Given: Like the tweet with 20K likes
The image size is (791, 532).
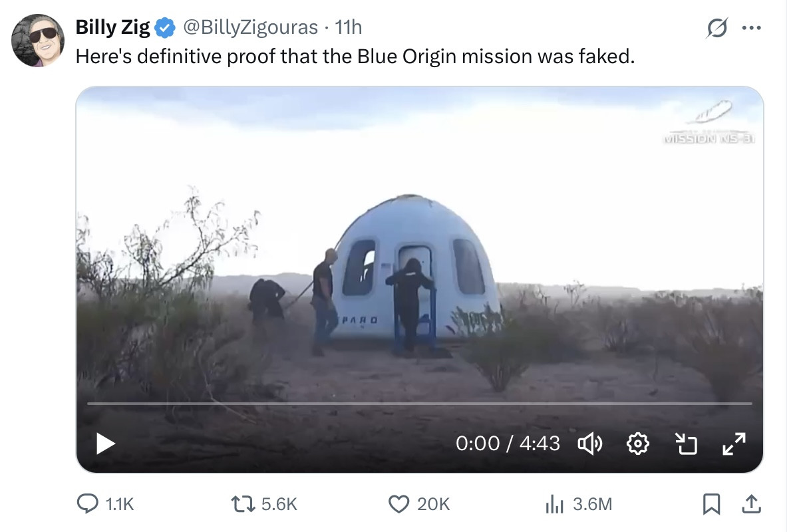Looking at the screenshot, I should click(398, 504).
